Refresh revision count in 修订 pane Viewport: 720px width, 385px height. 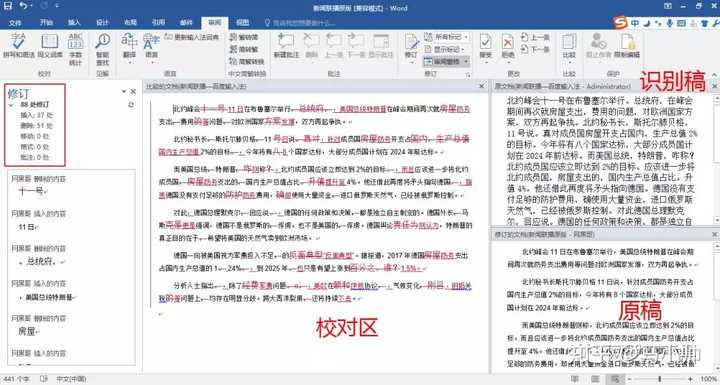click(131, 105)
